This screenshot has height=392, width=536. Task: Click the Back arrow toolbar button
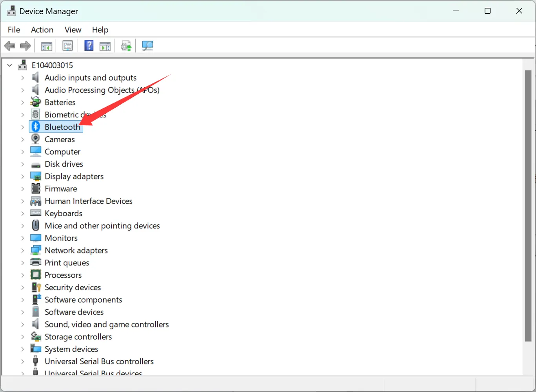10,46
